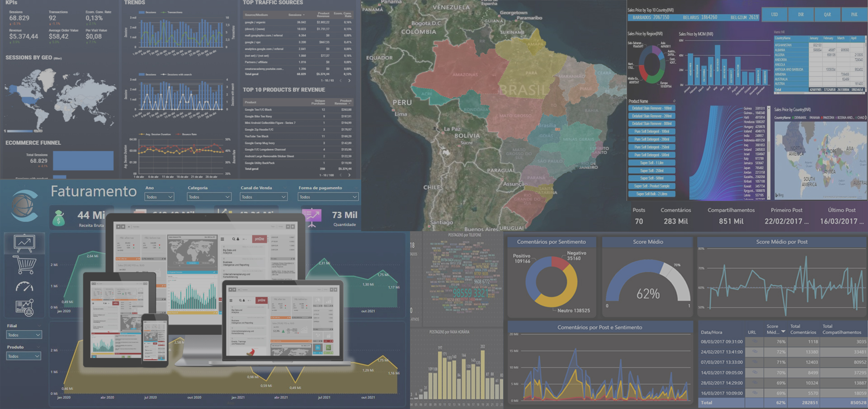Click ANTIGUA AND BARBUDA row in matrix
The image size is (868, 409).
pyautogui.click(x=819, y=70)
